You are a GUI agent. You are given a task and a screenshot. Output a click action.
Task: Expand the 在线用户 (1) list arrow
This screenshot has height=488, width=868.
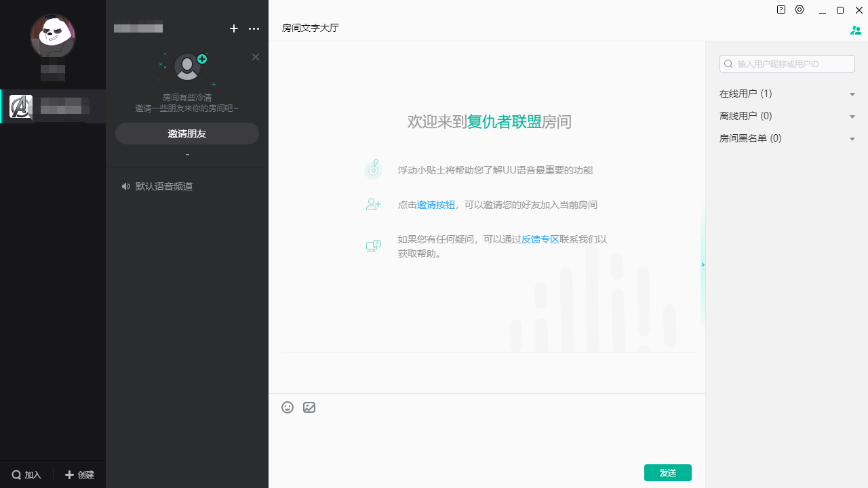(852, 94)
